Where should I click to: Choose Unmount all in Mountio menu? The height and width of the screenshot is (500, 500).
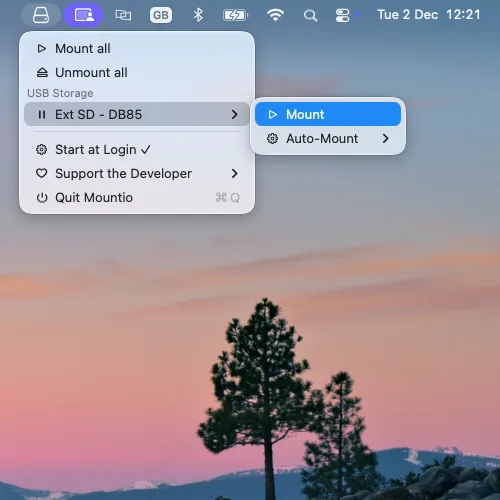(x=137, y=72)
